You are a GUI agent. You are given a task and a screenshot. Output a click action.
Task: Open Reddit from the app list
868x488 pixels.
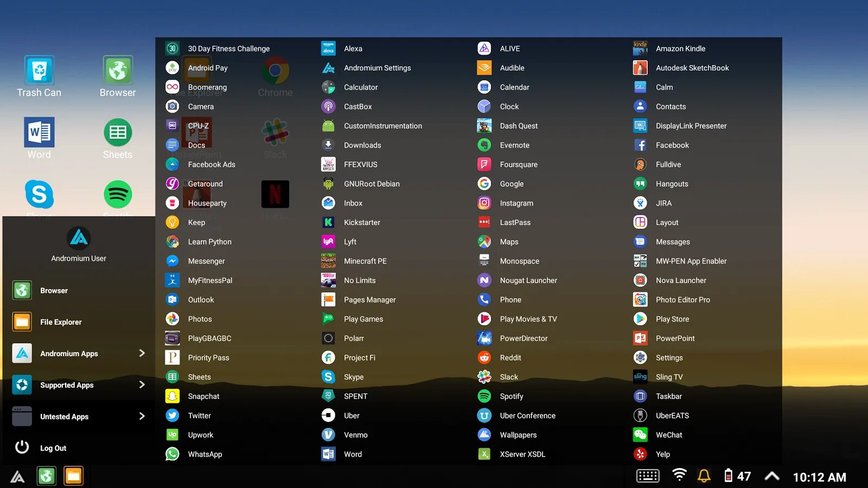pyautogui.click(x=499, y=357)
